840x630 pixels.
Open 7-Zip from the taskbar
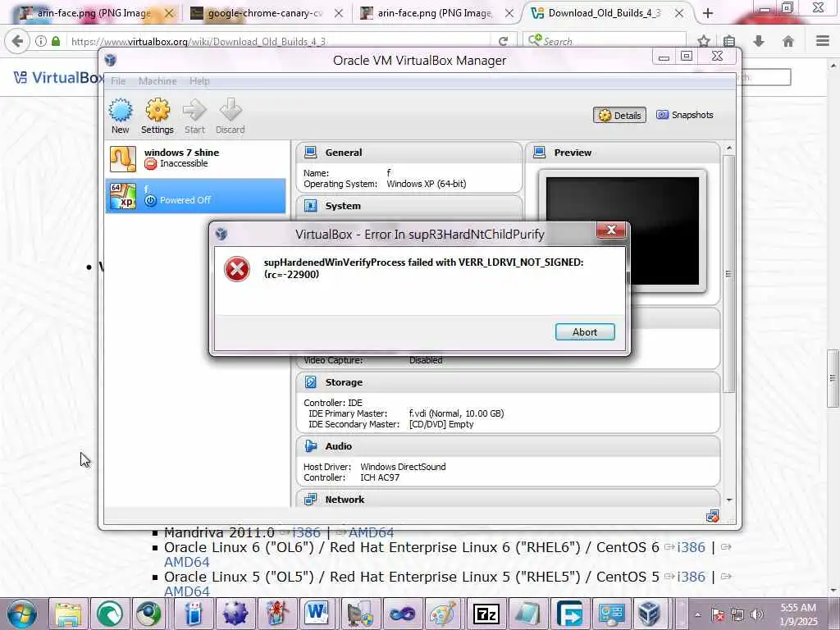click(x=486, y=614)
